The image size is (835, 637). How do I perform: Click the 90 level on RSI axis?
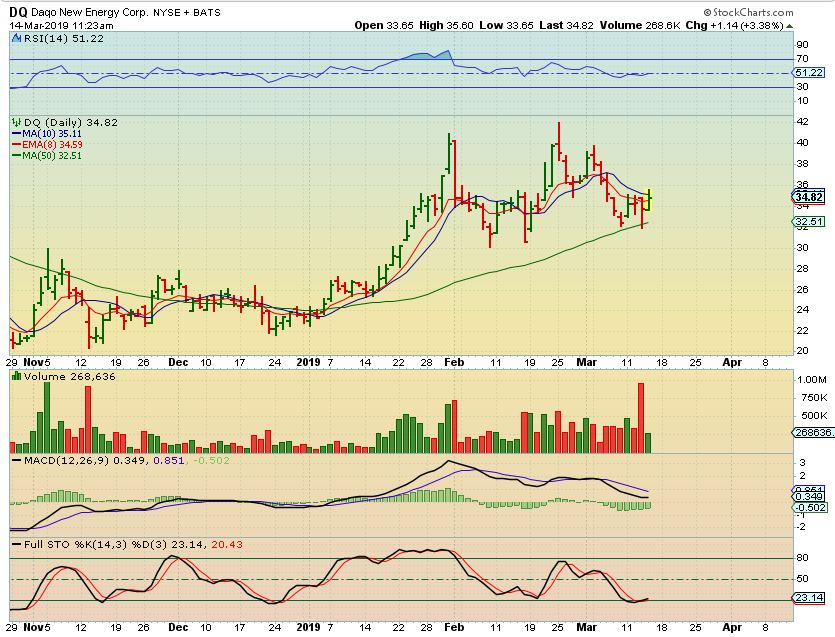(802, 45)
